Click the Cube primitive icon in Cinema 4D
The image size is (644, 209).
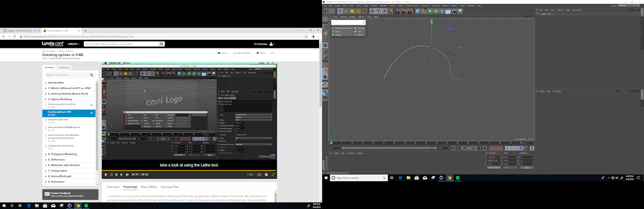pyautogui.click(x=418, y=11)
